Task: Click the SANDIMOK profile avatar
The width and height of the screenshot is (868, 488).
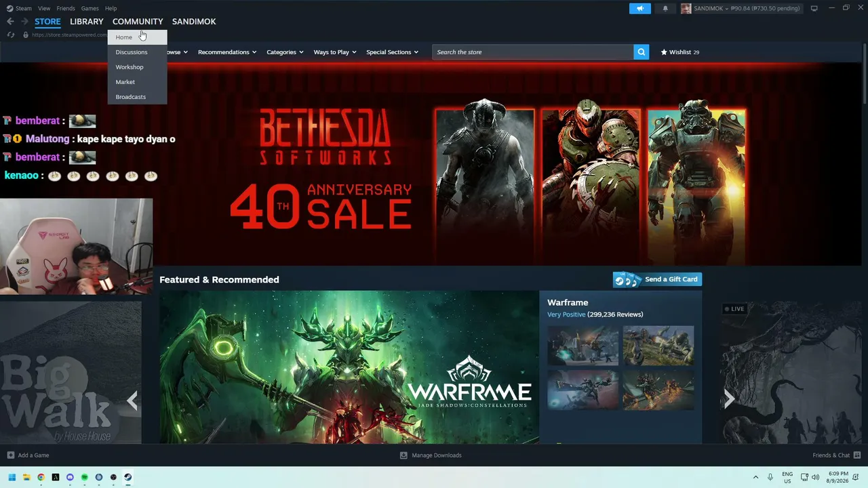Action: point(686,8)
